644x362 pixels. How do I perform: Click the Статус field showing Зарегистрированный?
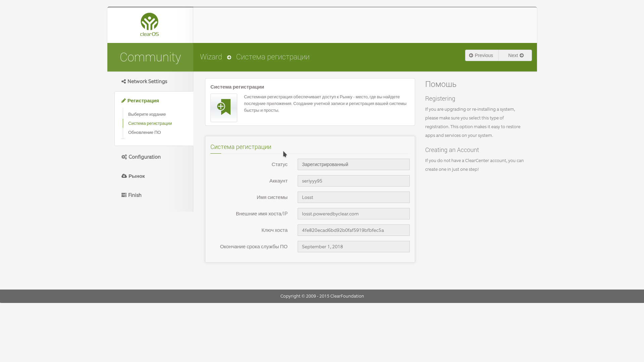(x=354, y=164)
